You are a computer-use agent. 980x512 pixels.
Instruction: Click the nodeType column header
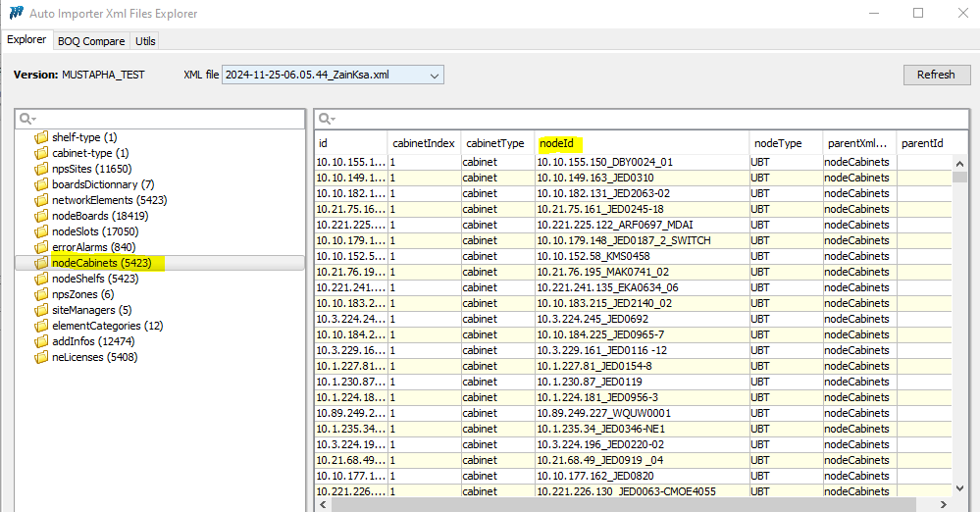pyautogui.click(x=779, y=143)
